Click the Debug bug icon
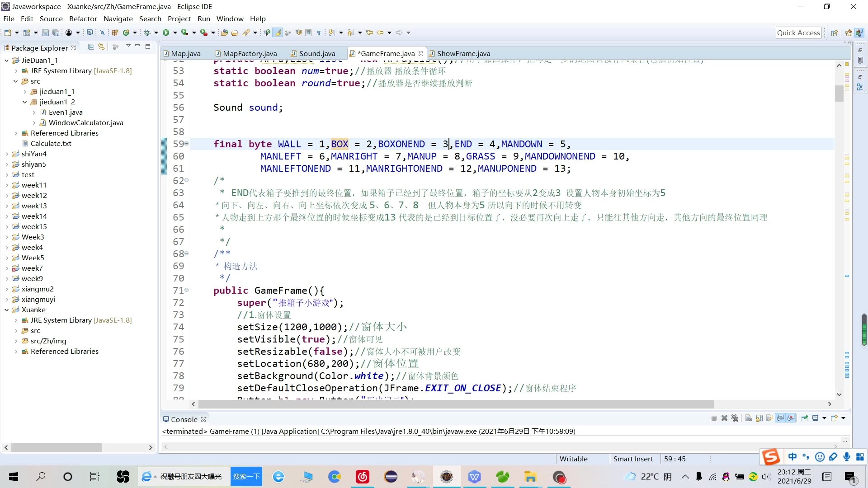Screen dimensions: 868x488 147,33
